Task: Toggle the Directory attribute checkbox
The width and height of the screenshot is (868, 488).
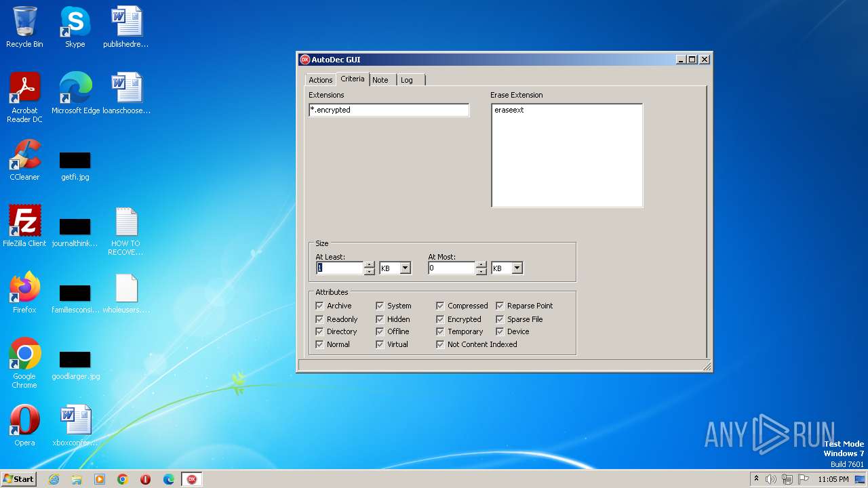Action: coord(319,331)
